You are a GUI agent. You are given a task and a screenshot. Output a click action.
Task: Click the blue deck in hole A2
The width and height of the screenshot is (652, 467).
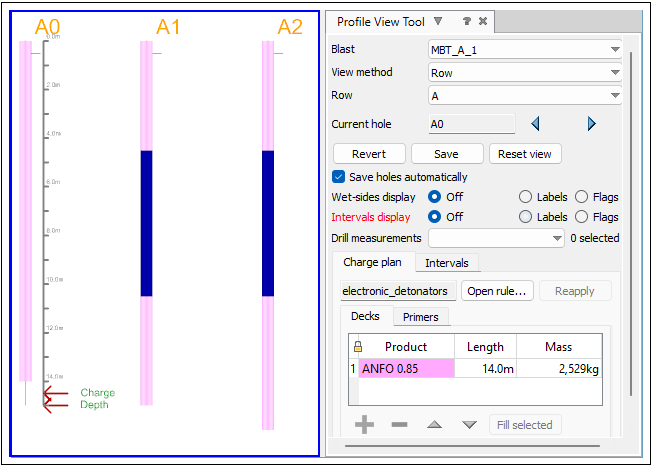click(268, 223)
